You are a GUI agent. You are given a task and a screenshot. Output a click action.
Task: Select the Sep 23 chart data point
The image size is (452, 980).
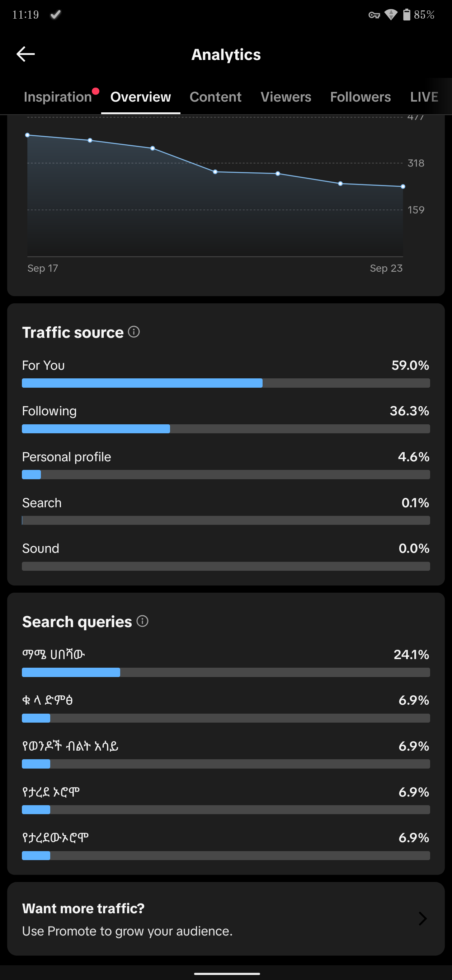(403, 186)
